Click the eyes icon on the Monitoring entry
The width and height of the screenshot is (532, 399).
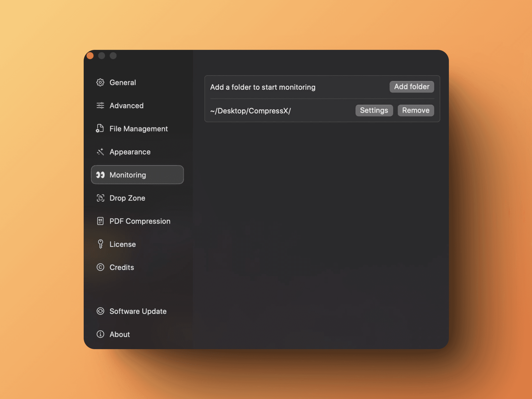pos(100,175)
